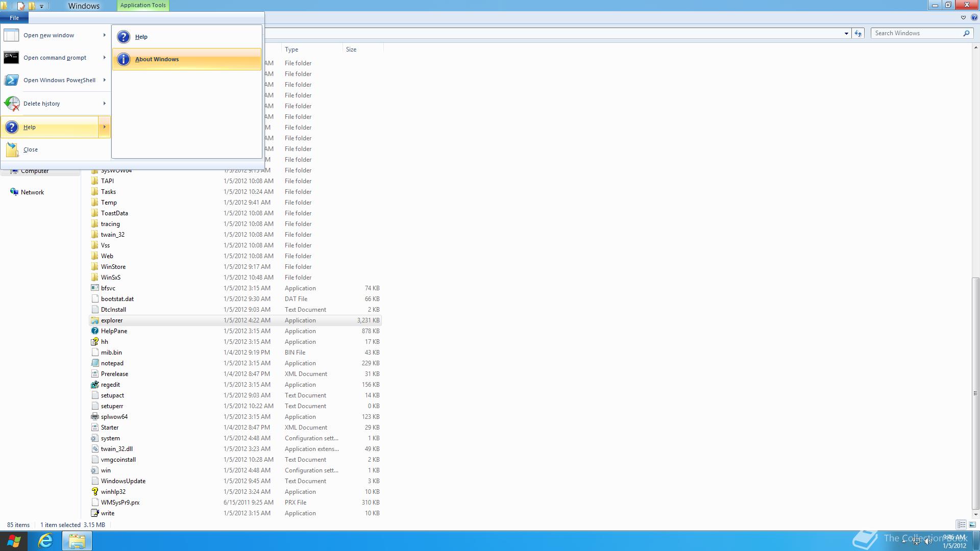Click the Start orb button
Viewport: 980px width, 551px height.
(14, 541)
